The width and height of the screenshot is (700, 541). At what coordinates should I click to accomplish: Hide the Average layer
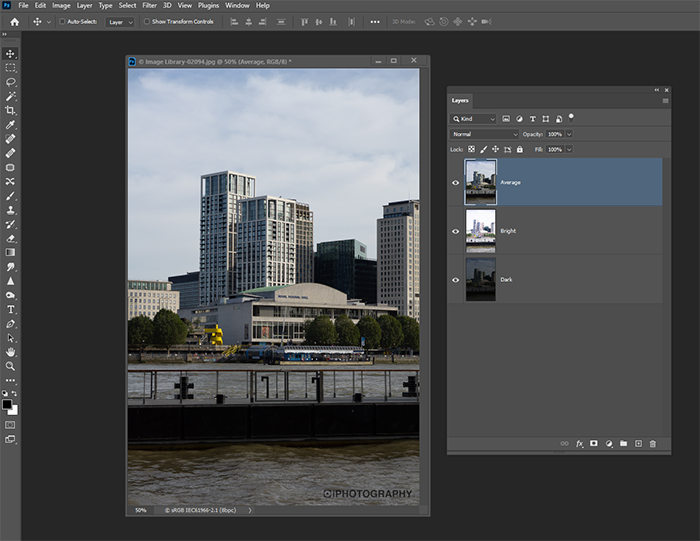(455, 183)
